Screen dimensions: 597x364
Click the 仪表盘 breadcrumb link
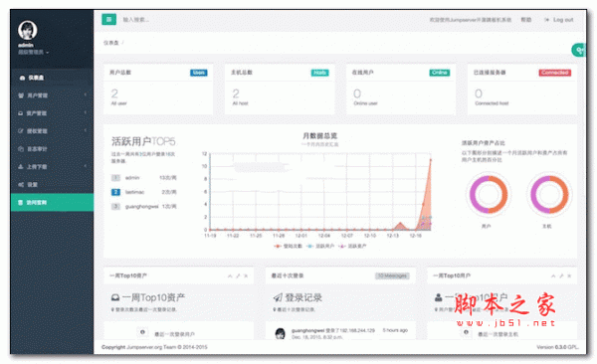tap(111, 43)
